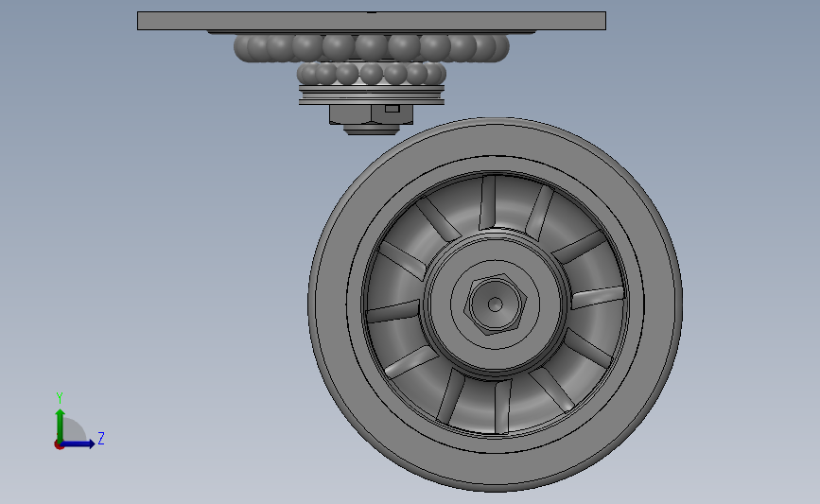This screenshot has height=504, width=820.
Task: Click the smaller lower row of bearing balls
Action: (372, 73)
